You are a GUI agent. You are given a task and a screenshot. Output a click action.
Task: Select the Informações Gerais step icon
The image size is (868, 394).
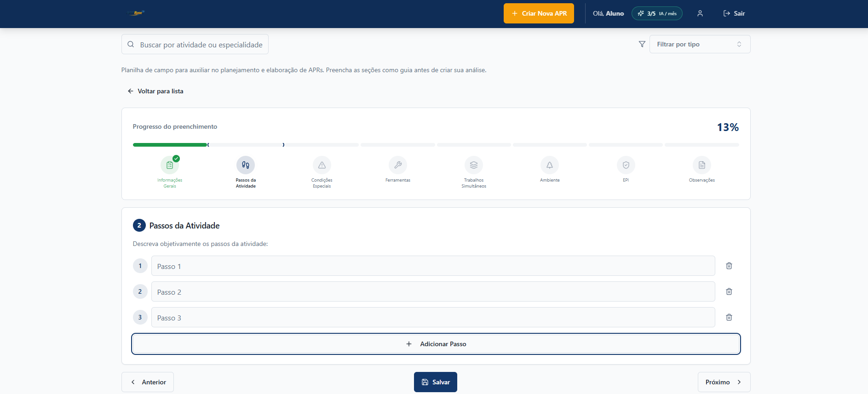(x=170, y=165)
